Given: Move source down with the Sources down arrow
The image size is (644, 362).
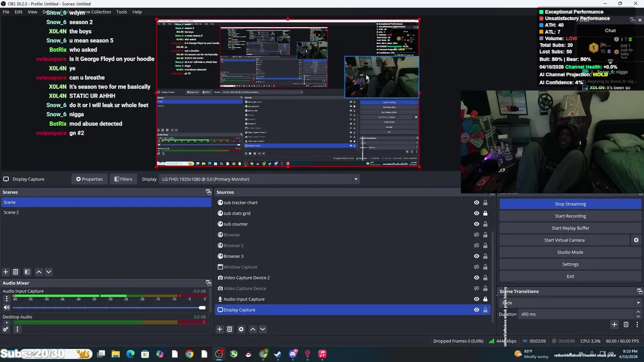Looking at the screenshot, I should point(262,329).
